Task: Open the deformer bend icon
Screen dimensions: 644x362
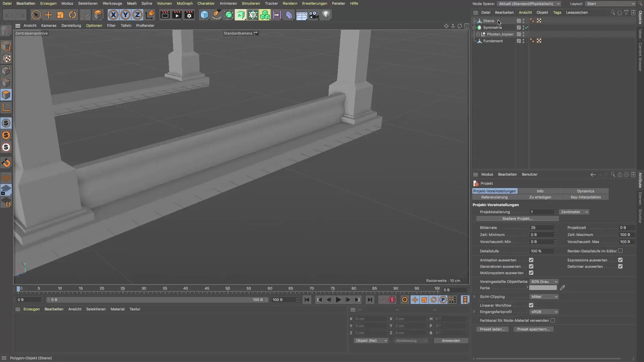Action: click(289, 15)
